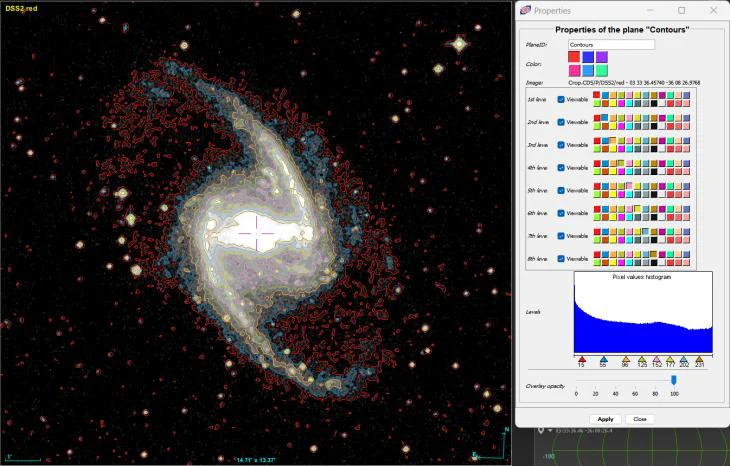Select the dark blue swatch in Color section
This screenshot has width=730, height=466.
click(x=588, y=56)
